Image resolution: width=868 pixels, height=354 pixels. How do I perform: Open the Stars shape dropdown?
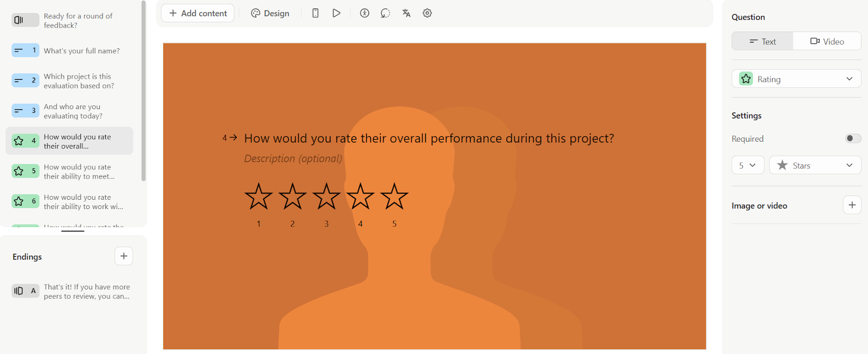click(x=815, y=165)
